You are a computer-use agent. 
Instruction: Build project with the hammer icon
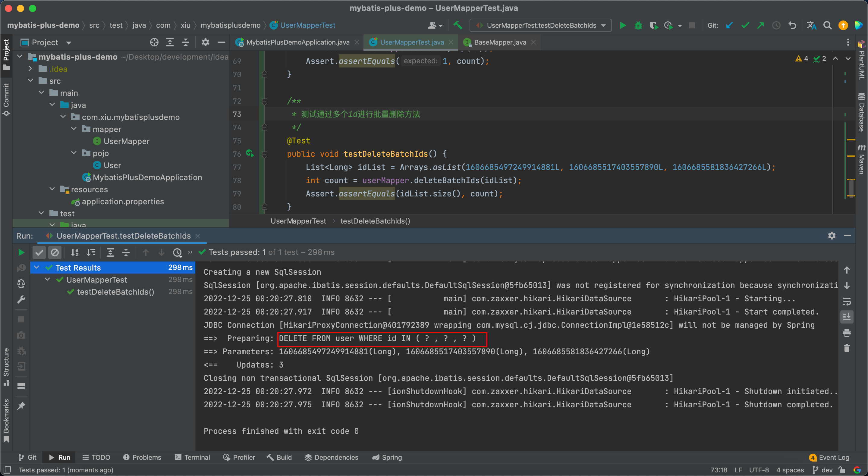458,25
